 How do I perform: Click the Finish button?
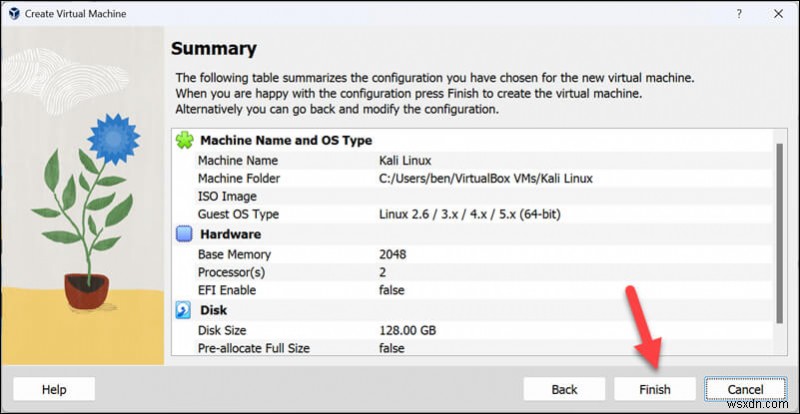(x=655, y=389)
